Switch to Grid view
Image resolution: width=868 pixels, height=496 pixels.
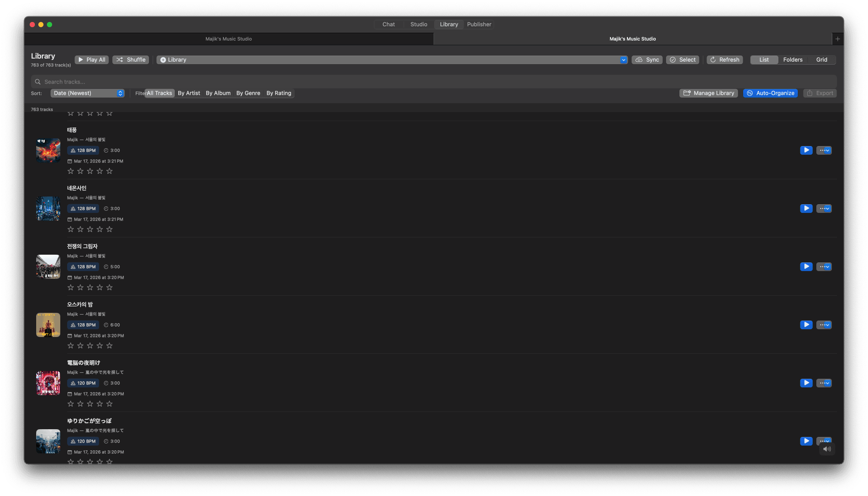pyautogui.click(x=821, y=60)
